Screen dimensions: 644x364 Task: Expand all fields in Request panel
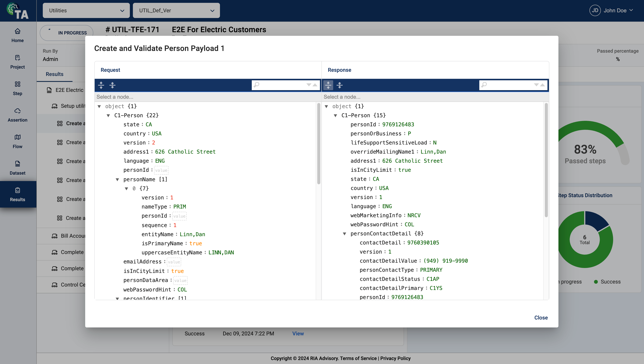tap(101, 85)
